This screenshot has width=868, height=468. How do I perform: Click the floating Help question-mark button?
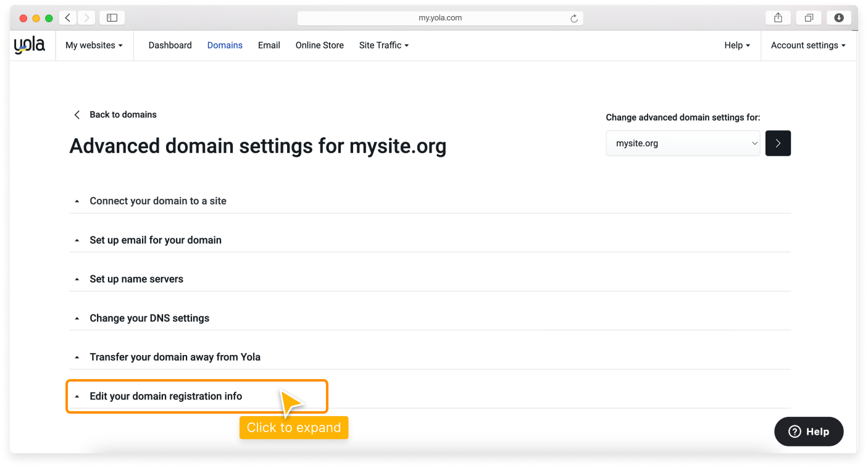click(809, 431)
